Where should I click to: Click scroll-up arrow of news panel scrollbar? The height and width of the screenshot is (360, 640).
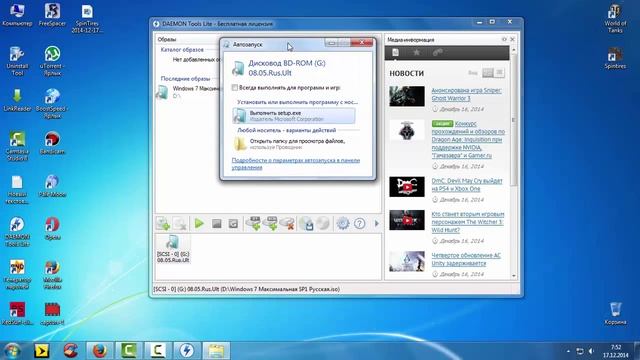513,50
